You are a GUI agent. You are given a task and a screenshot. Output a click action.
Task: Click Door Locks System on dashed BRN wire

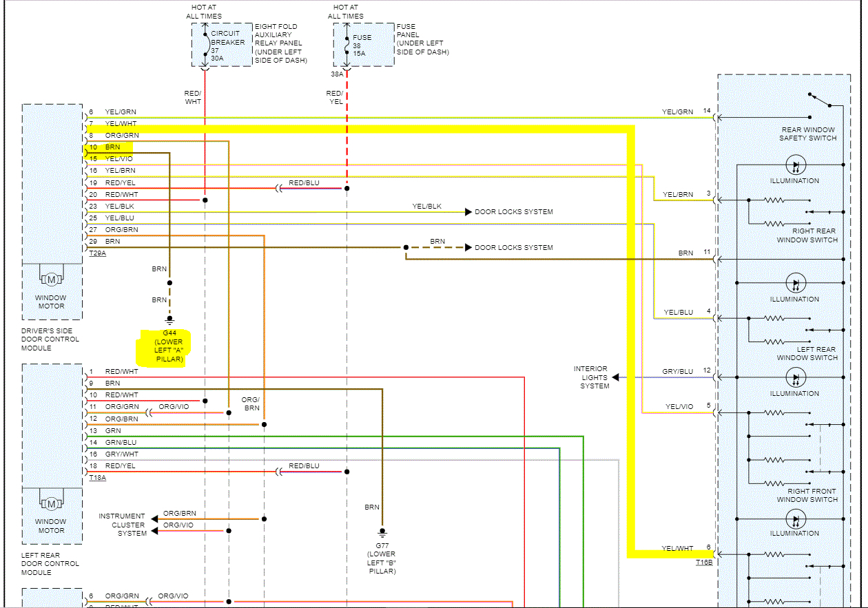coord(514,248)
